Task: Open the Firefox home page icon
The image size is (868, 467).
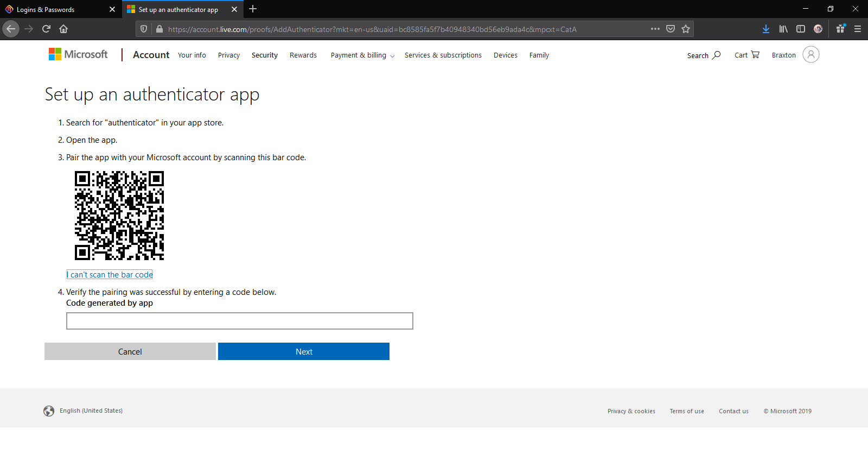Action: click(x=63, y=29)
